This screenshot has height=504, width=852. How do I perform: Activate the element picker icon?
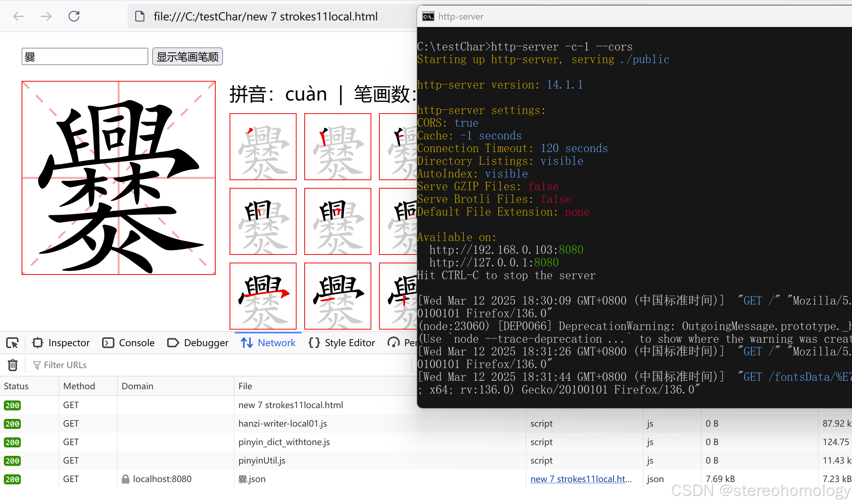[x=12, y=343]
